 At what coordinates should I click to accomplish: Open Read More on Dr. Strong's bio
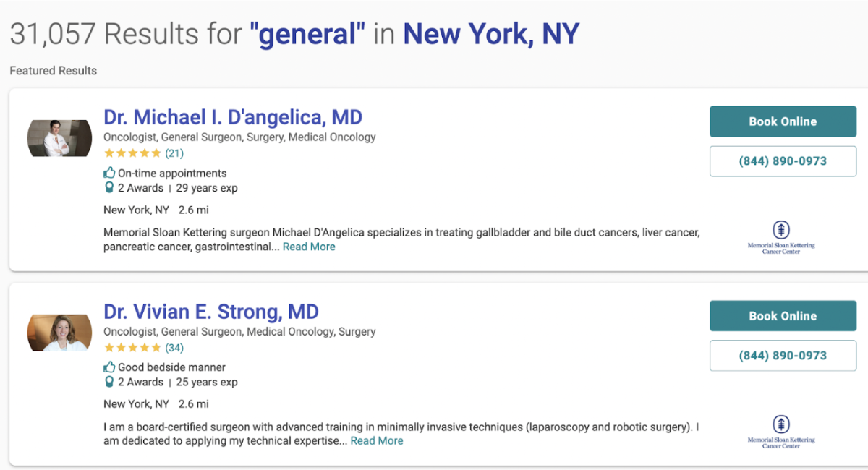coord(376,440)
